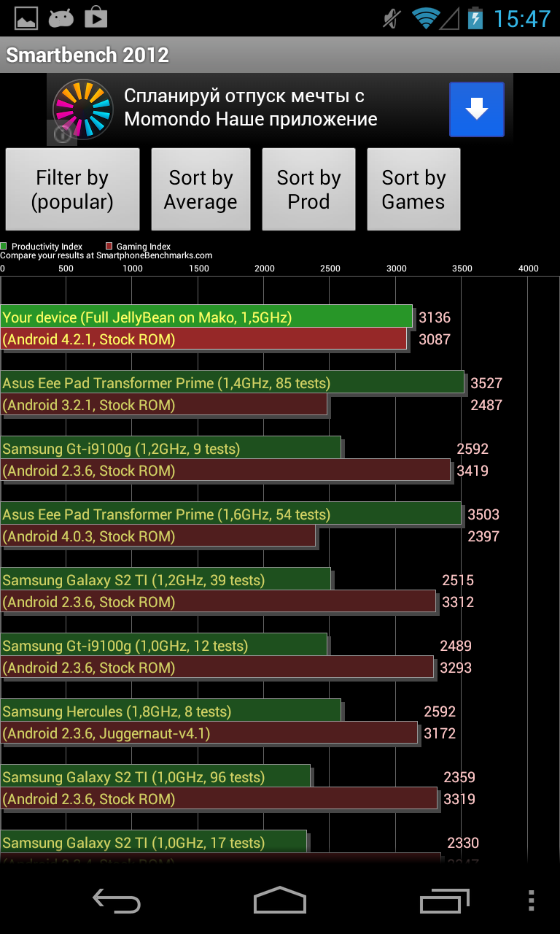Tap the picture notification icon in status bar
The width and height of the screenshot is (560, 934).
tap(26, 18)
